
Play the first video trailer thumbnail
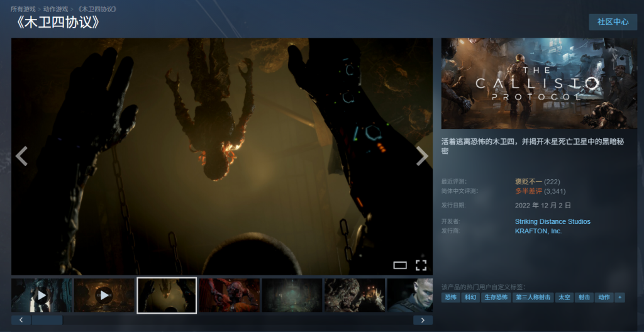42,295
